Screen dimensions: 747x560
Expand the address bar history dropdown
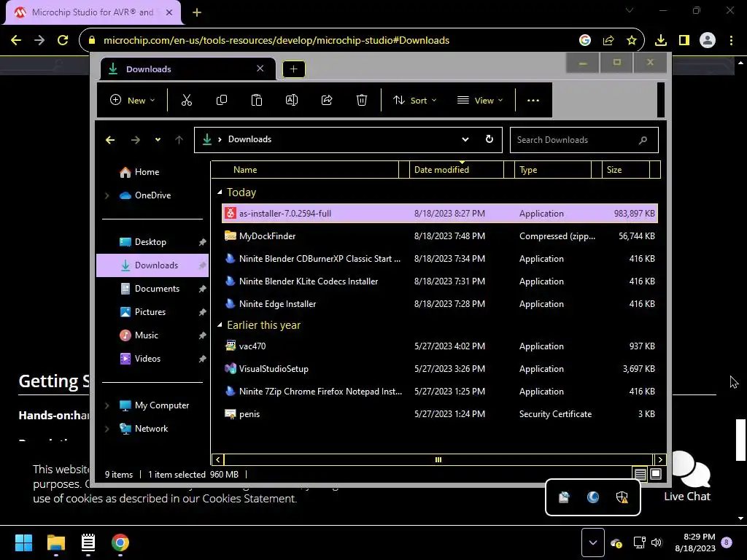pyautogui.click(x=465, y=139)
